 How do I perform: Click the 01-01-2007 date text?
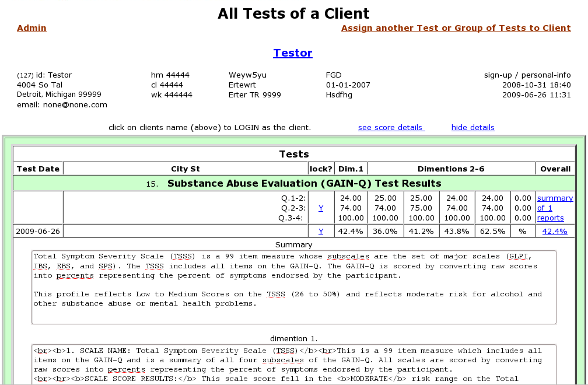(x=348, y=85)
